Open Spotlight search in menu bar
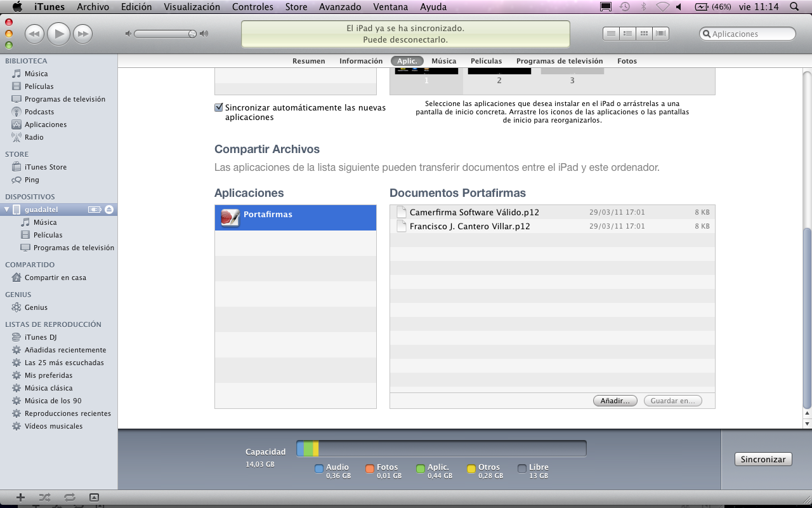This screenshot has height=508, width=812. (x=794, y=7)
